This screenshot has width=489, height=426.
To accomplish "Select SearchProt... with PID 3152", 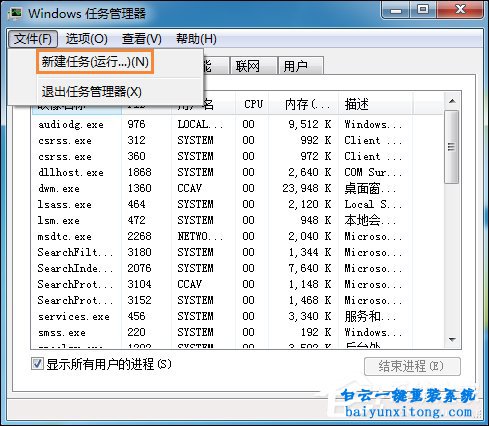I will click(x=238, y=300).
